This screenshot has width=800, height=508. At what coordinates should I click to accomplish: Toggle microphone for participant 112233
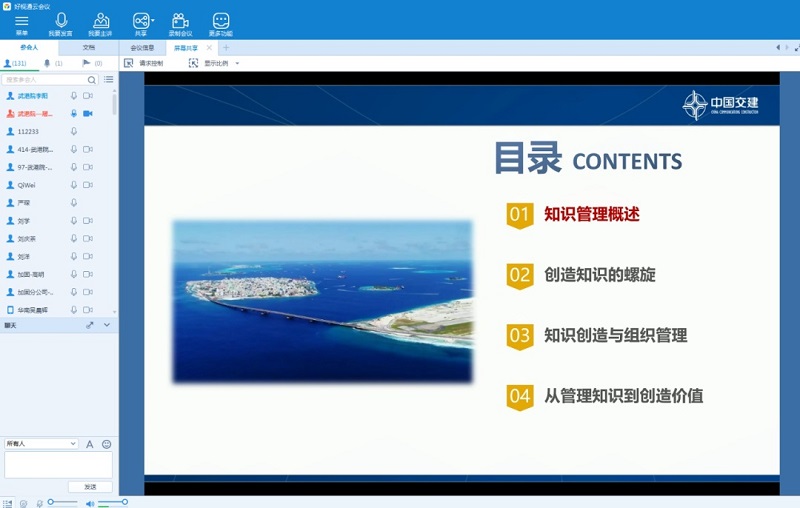tap(74, 131)
